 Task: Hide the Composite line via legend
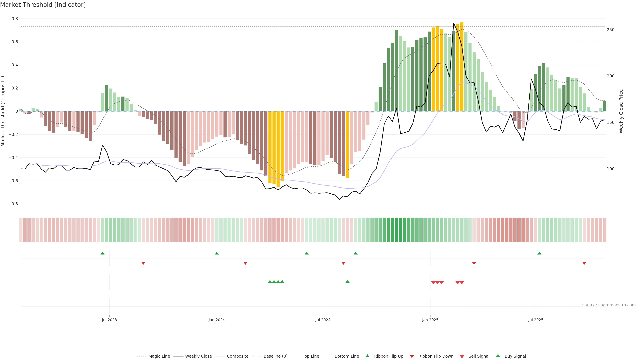[237, 356]
